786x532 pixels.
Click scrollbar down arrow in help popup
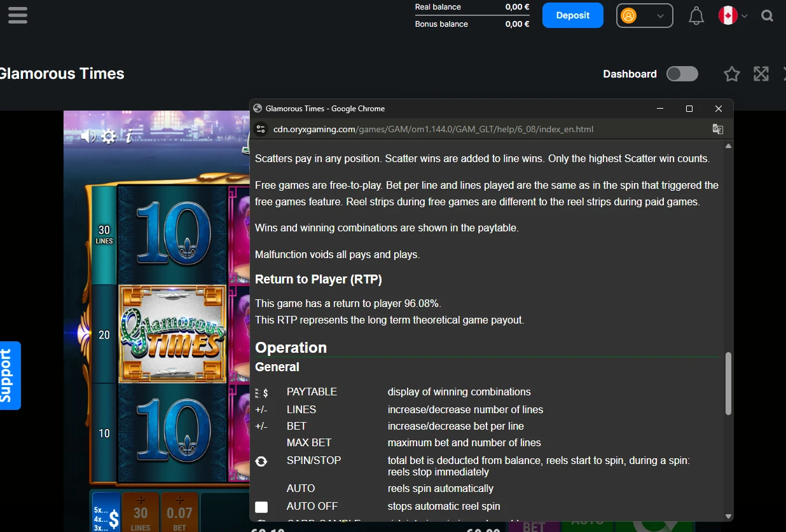[x=728, y=516]
